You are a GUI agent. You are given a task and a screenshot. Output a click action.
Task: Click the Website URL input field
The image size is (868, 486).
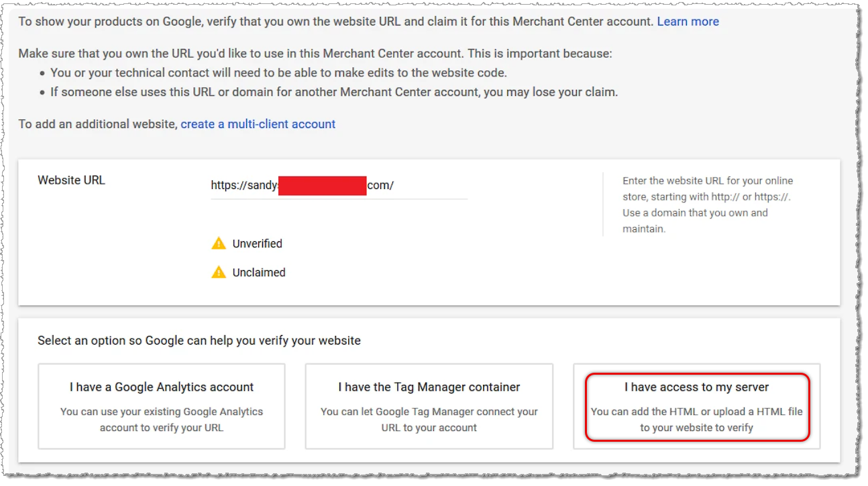click(339, 186)
